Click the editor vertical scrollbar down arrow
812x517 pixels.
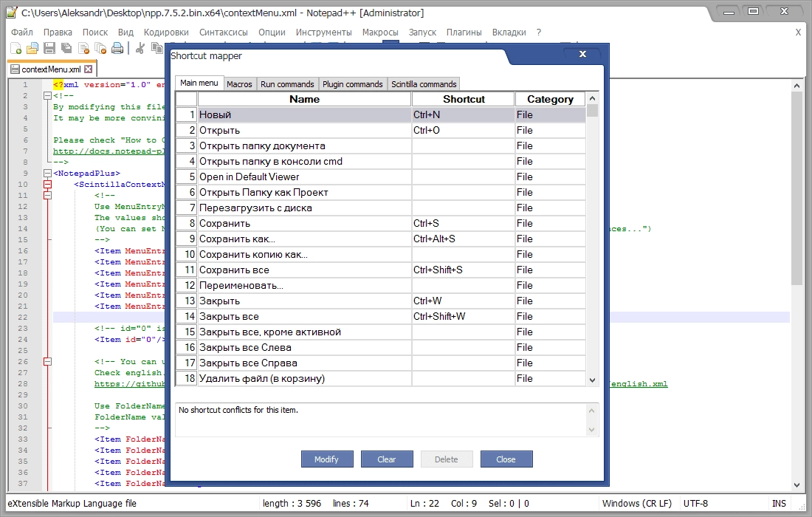(x=796, y=485)
